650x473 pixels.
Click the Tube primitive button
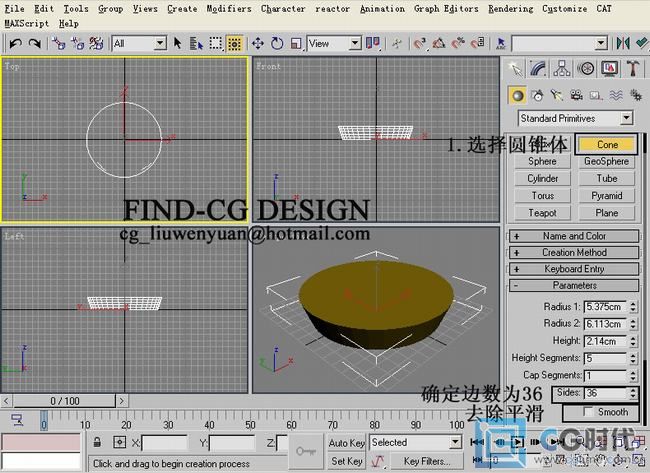pos(606,179)
